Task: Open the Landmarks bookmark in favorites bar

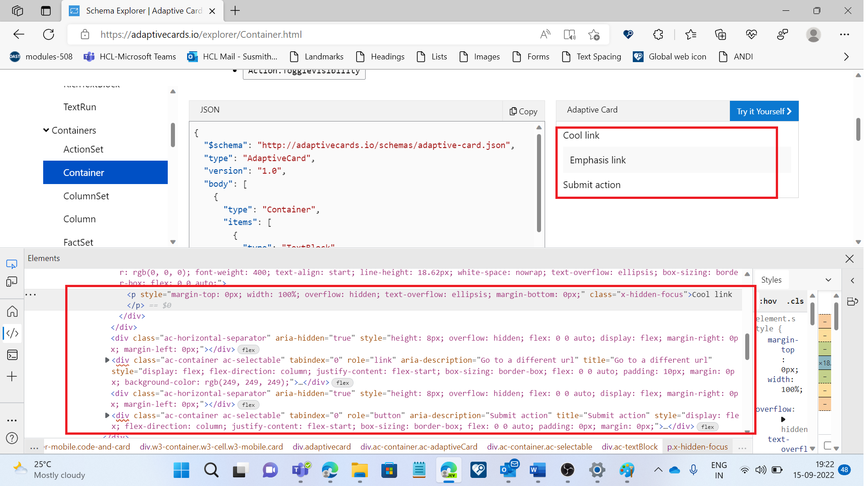Action: pos(317,57)
